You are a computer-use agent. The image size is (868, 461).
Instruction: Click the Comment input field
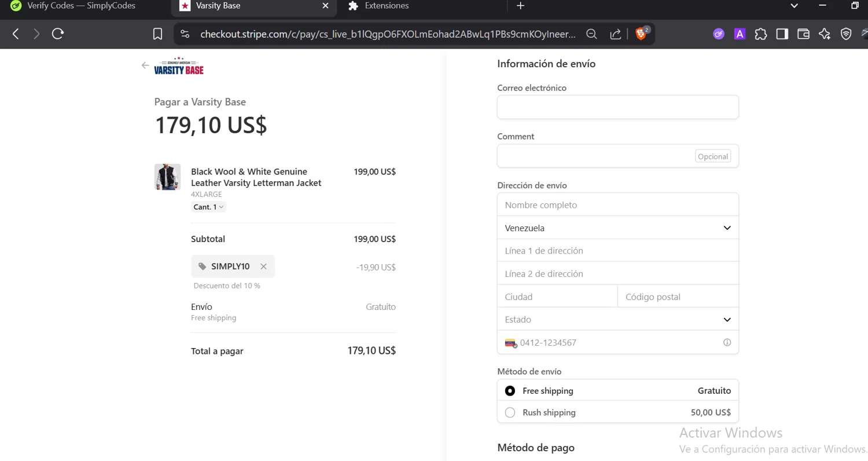pos(617,156)
